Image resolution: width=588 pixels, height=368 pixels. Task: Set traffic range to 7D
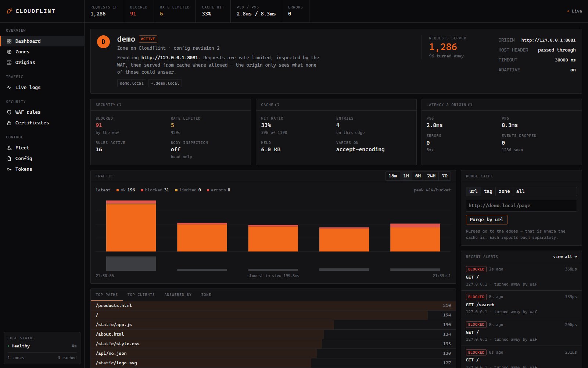(x=445, y=176)
